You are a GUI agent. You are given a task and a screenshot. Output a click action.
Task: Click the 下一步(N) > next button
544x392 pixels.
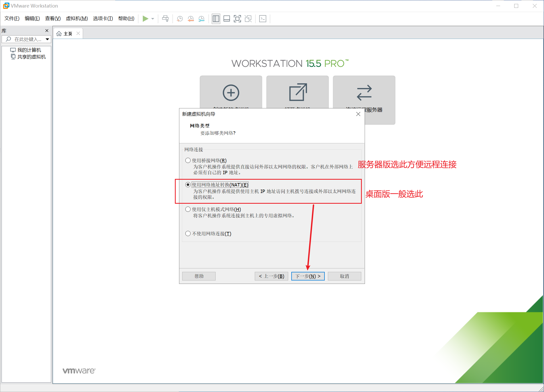(x=308, y=276)
